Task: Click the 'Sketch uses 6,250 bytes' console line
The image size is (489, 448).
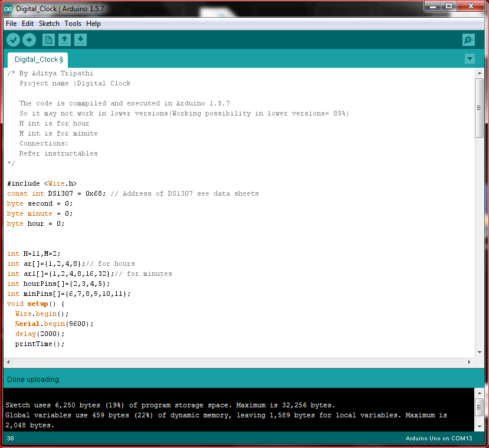Action: (x=170, y=405)
